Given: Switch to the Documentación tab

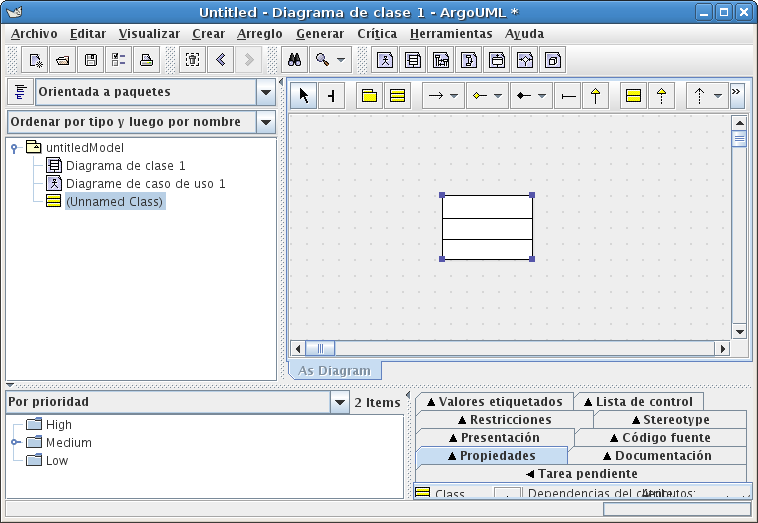Looking at the screenshot, I should pyautogui.click(x=657, y=455).
